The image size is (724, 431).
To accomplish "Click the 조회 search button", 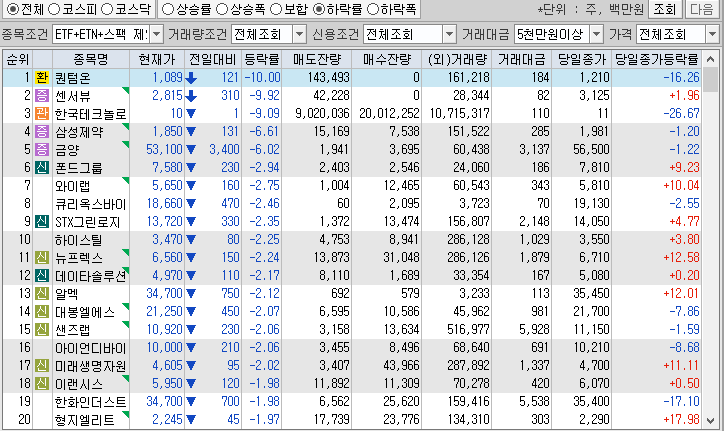I will point(665,9).
